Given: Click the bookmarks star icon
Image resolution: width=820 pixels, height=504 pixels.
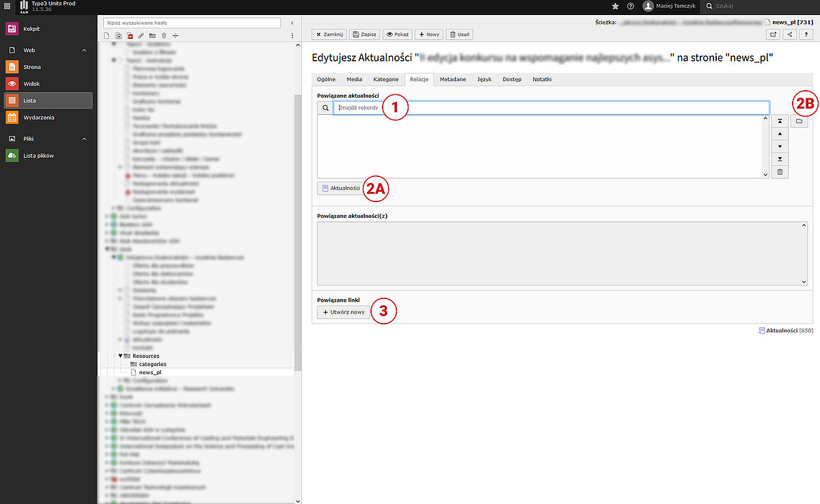Looking at the screenshot, I should 615,6.
